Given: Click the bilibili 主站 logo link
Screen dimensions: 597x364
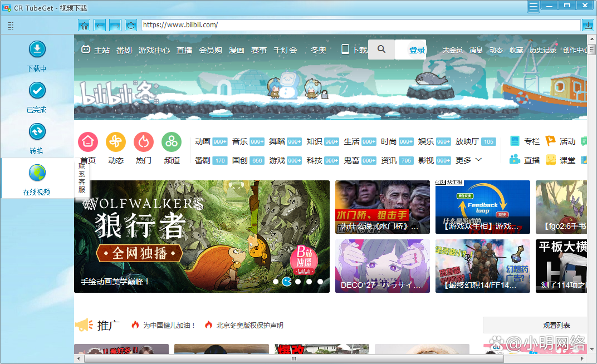Looking at the screenshot, I should click(96, 50).
